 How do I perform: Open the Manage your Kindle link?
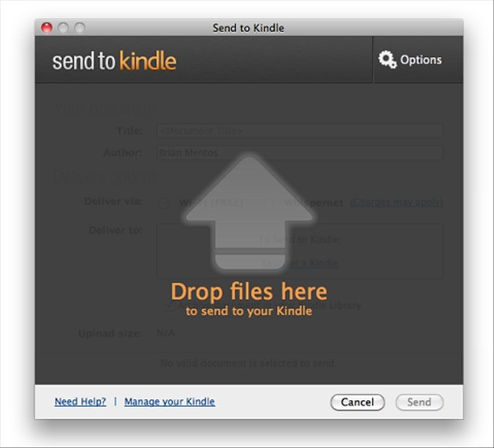pyautogui.click(x=170, y=401)
